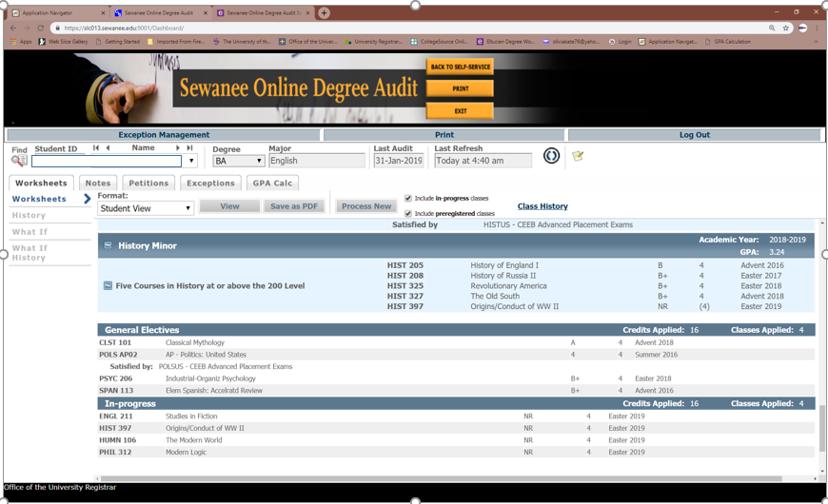The image size is (828, 504).
Task: Open the Degree dropdown showing BA
Action: 238,161
